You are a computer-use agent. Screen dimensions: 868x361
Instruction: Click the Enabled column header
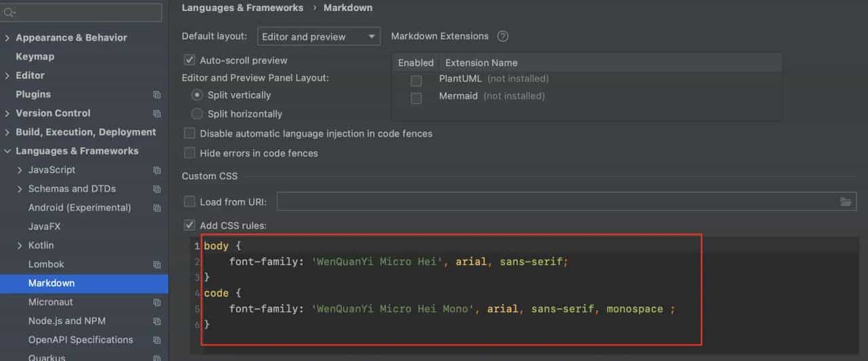point(416,62)
